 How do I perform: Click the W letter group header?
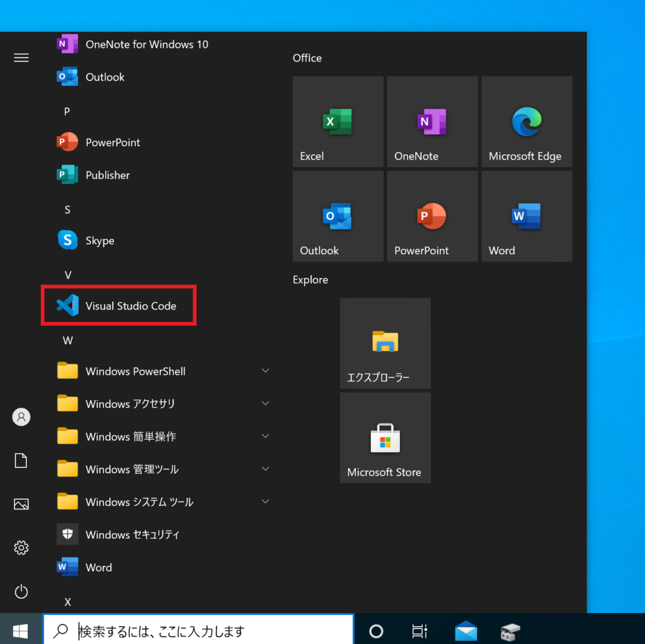pyautogui.click(x=68, y=341)
